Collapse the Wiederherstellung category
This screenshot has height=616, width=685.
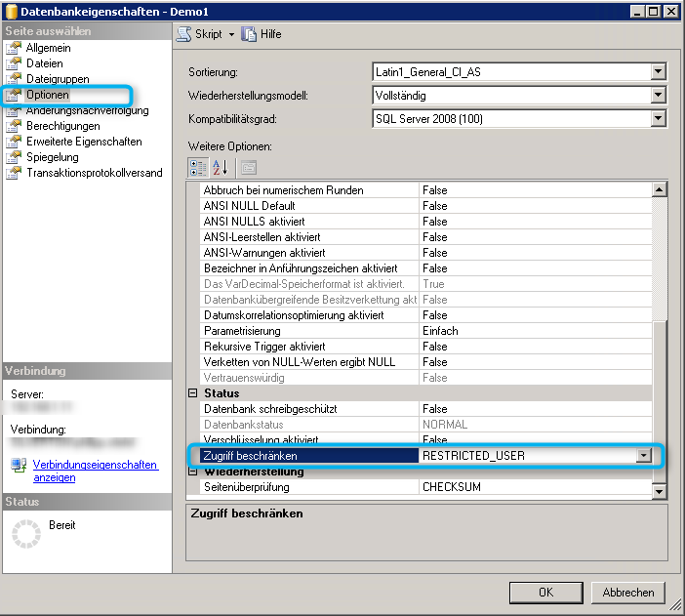[192, 472]
